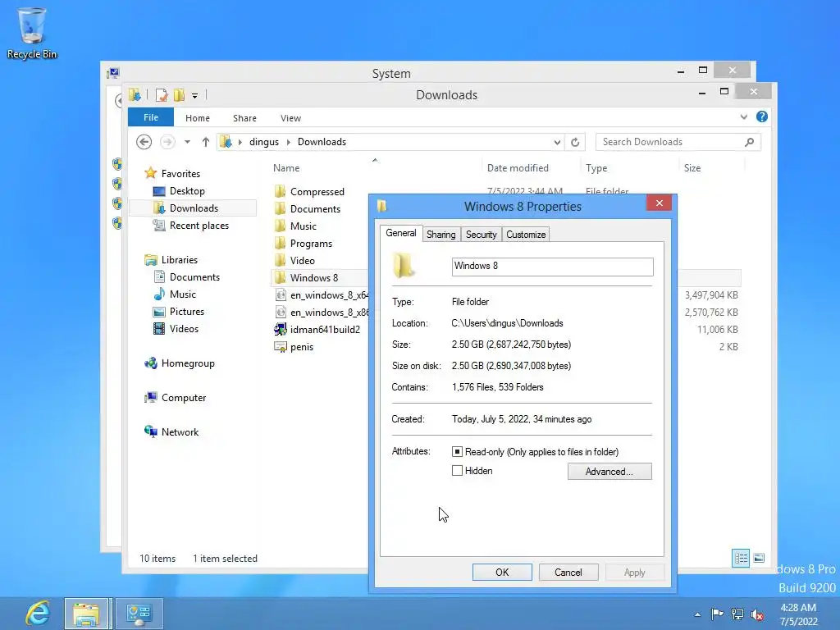
Task: Switch to Large icons view in the status bar
Action: 759,558
